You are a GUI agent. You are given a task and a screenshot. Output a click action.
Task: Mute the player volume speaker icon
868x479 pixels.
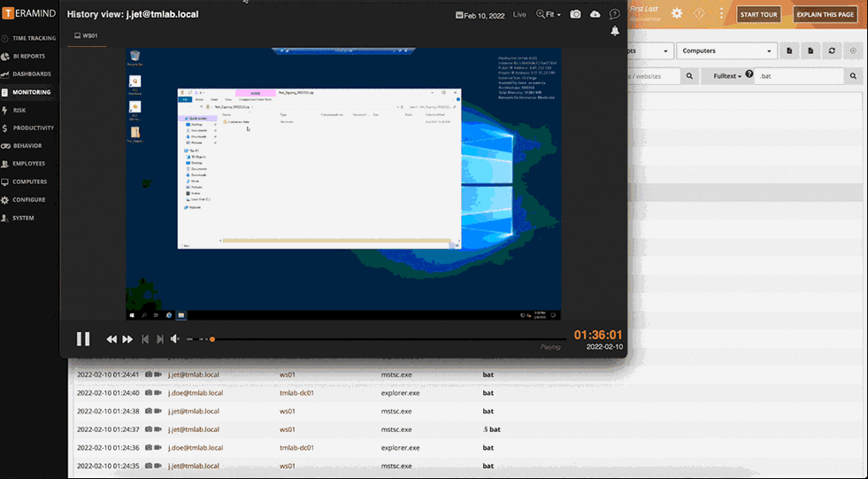tap(175, 339)
